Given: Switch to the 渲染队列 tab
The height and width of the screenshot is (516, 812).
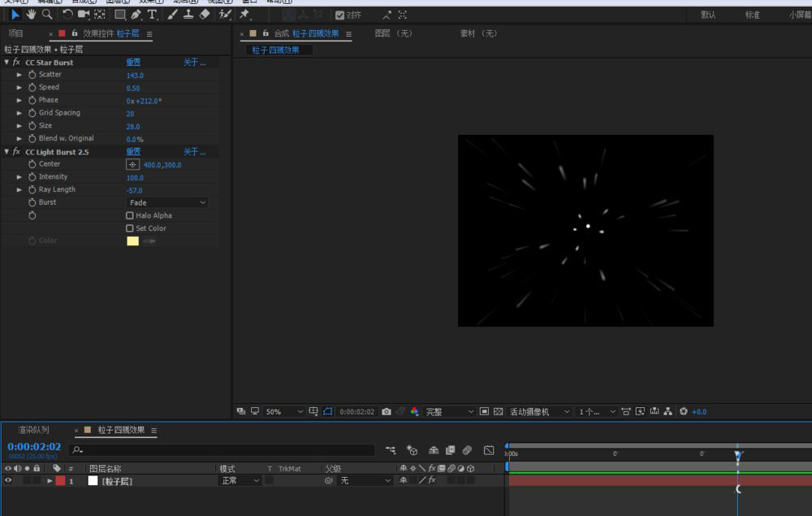Looking at the screenshot, I should [x=33, y=430].
